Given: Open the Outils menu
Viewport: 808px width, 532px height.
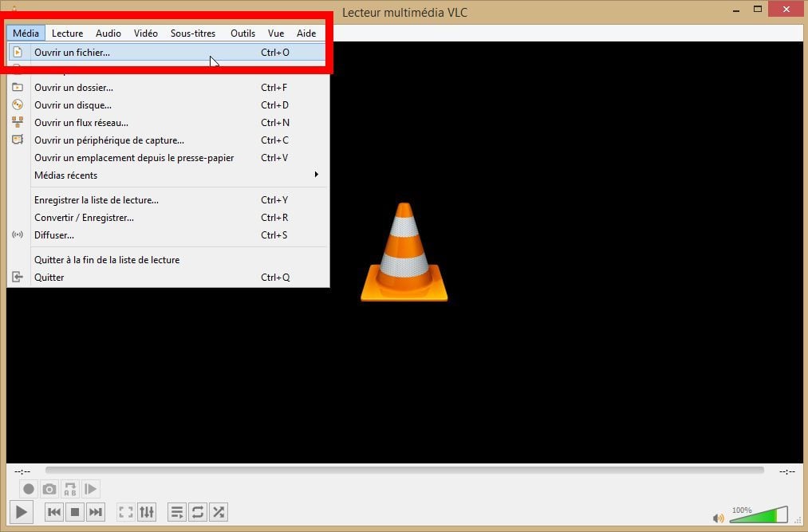Looking at the screenshot, I should coord(242,33).
